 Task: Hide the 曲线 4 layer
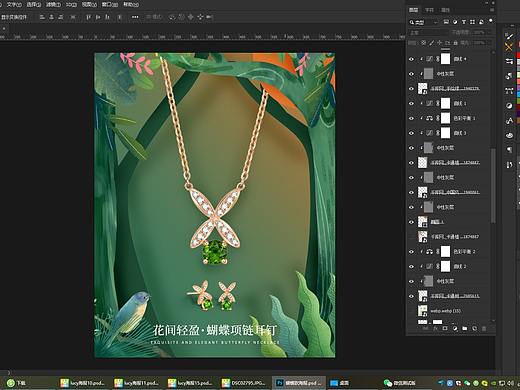pyautogui.click(x=411, y=59)
